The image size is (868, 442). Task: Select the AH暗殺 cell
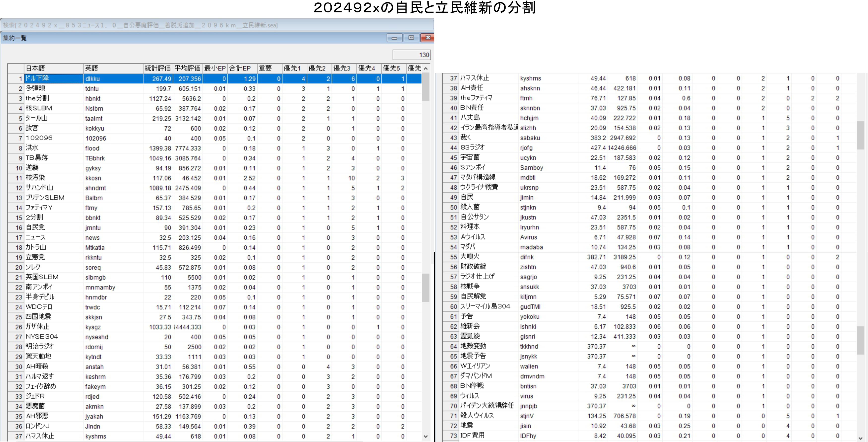[x=54, y=367]
